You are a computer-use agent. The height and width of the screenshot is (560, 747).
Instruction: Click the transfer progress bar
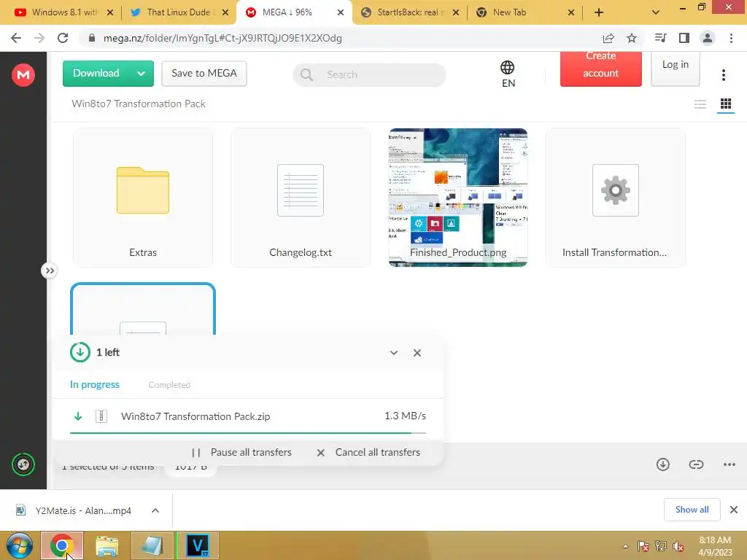pos(248,433)
